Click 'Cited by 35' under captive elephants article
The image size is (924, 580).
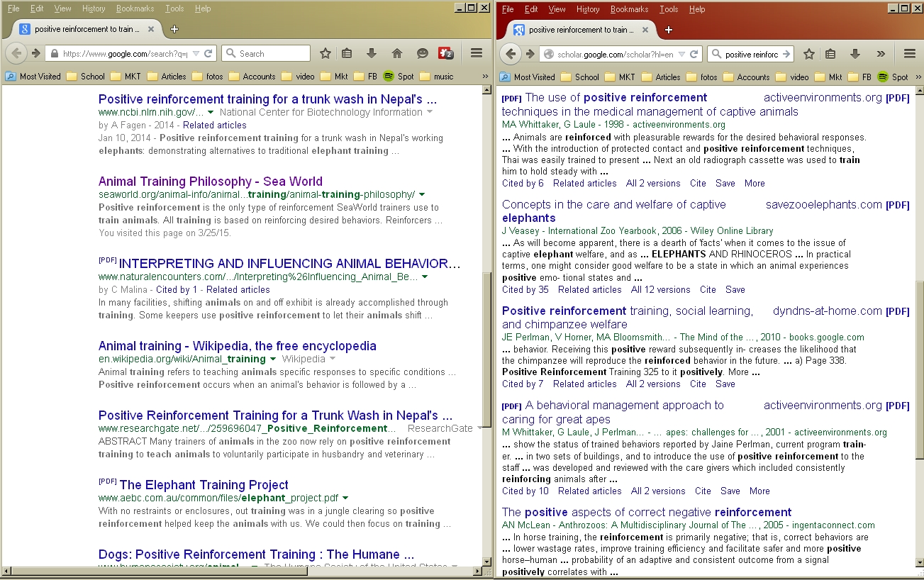[525, 289]
